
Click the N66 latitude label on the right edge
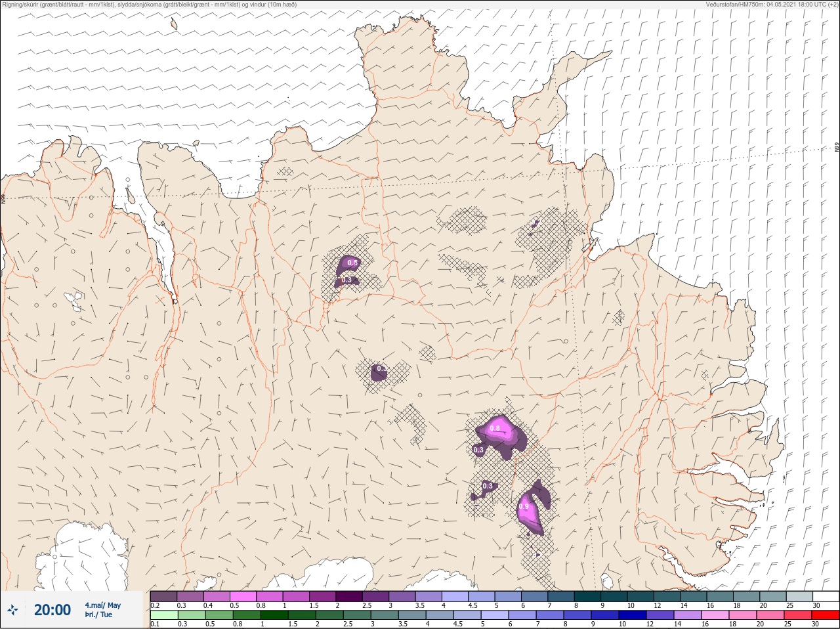pos(837,148)
